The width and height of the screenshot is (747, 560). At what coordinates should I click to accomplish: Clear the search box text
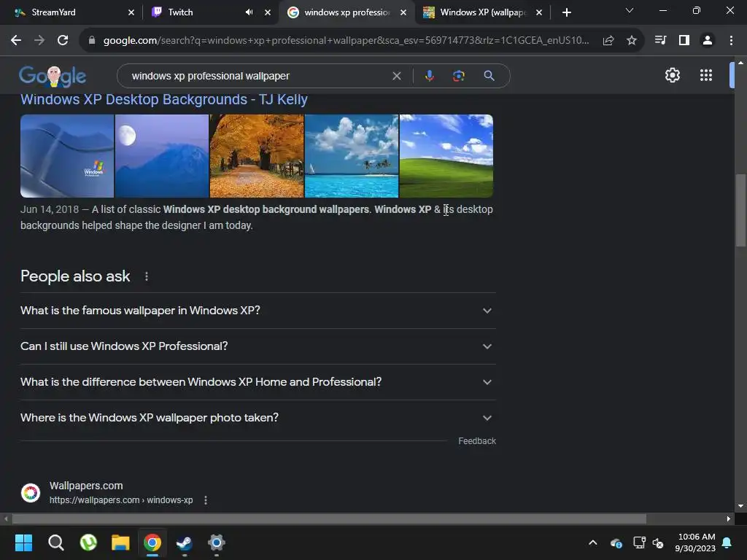tap(396, 76)
